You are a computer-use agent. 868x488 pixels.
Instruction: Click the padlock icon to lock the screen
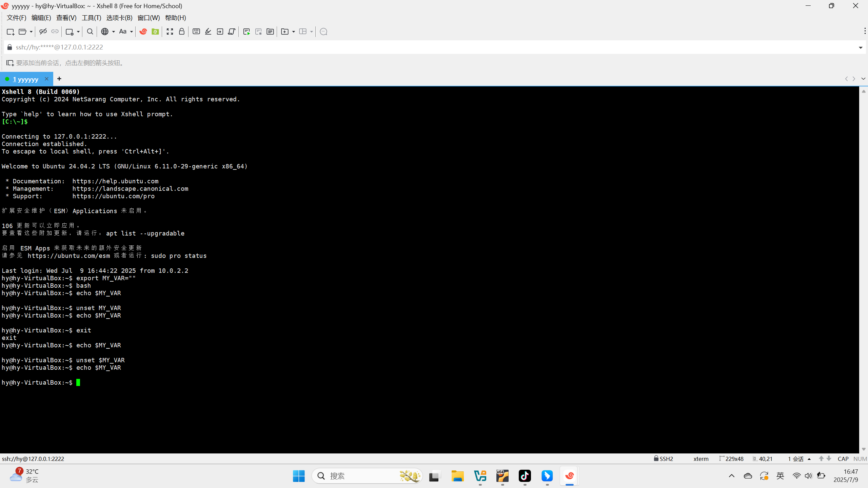point(182,32)
